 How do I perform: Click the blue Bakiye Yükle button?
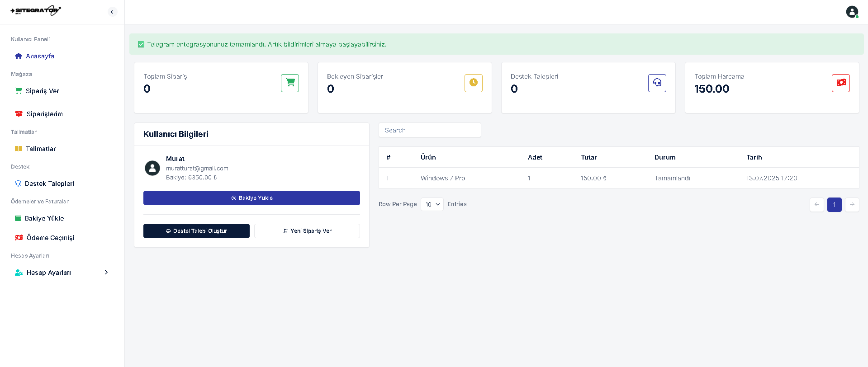click(251, 198)
